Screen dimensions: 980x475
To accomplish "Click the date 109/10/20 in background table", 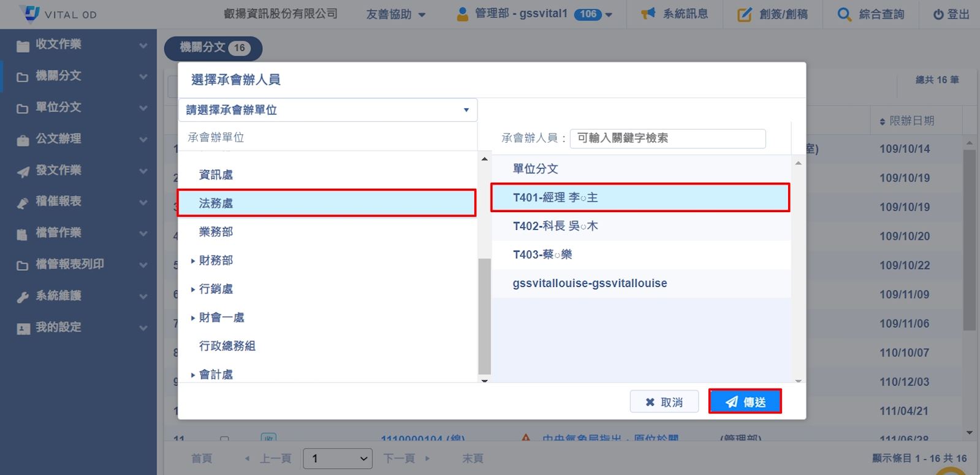I will (905, 237).
